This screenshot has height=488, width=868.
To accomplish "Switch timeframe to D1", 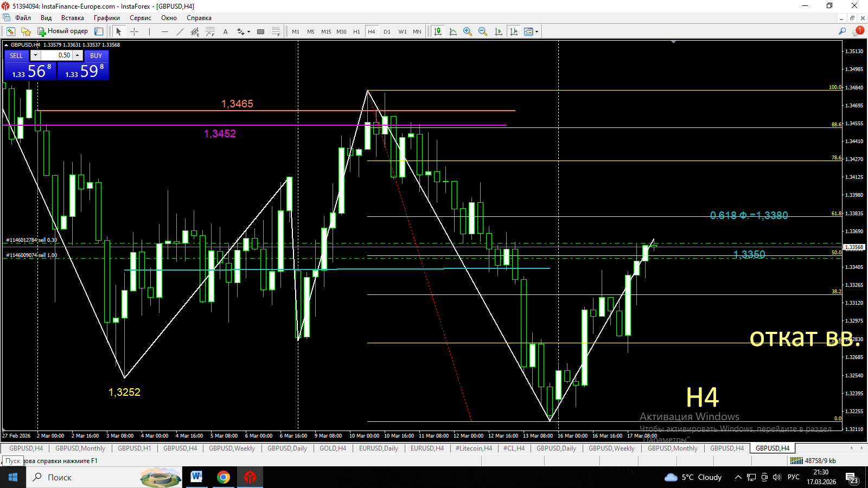I will click(x=387, y=31).
